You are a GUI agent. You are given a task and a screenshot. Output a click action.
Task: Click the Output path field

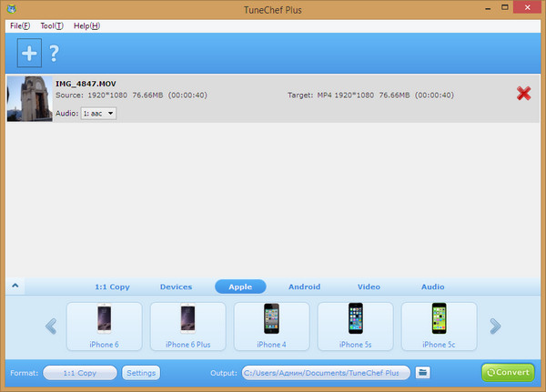[x=325, y=373]
